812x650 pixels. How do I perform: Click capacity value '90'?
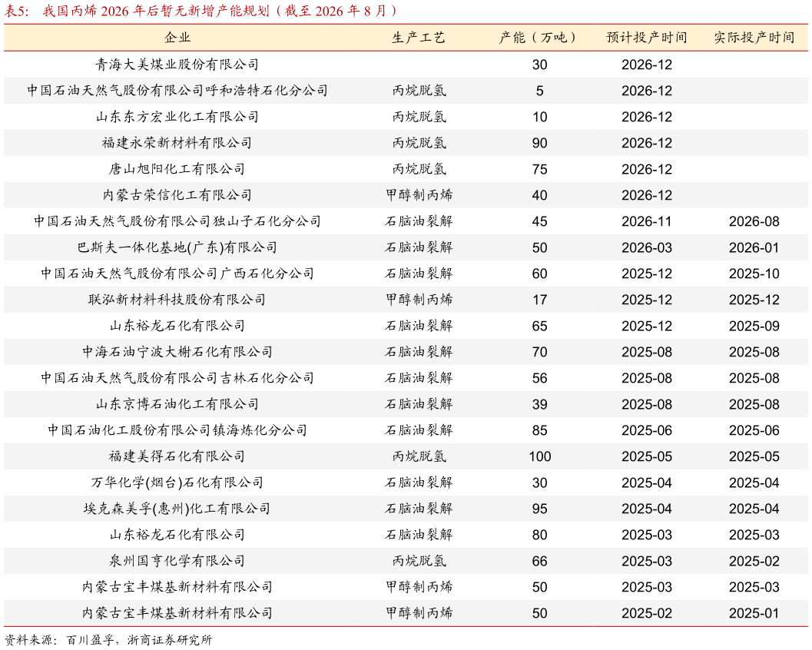[x=539, y=143]
